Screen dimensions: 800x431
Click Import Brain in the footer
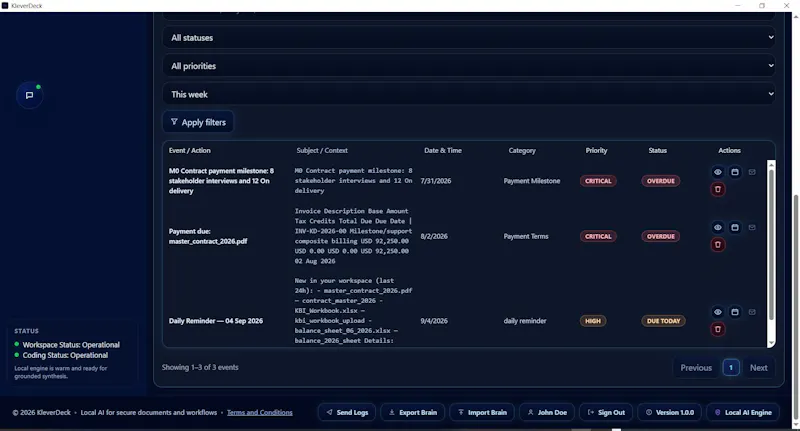[482, 412]
